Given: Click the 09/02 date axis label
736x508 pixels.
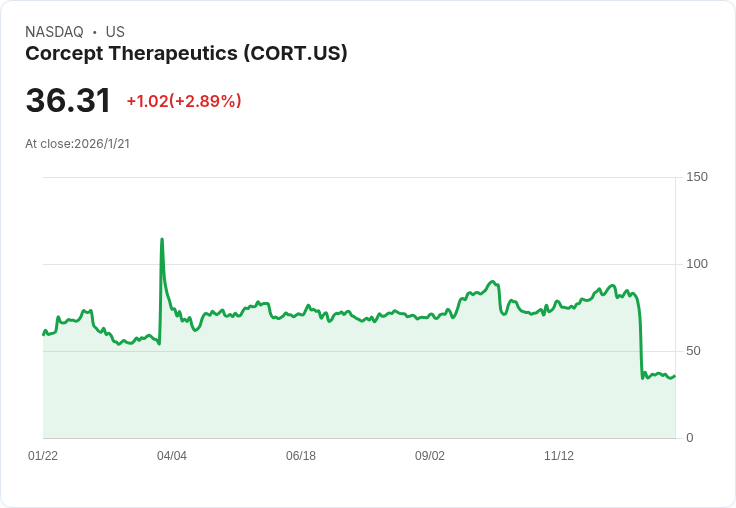Looking at the screenshot, I should click(x=430, y=456).
